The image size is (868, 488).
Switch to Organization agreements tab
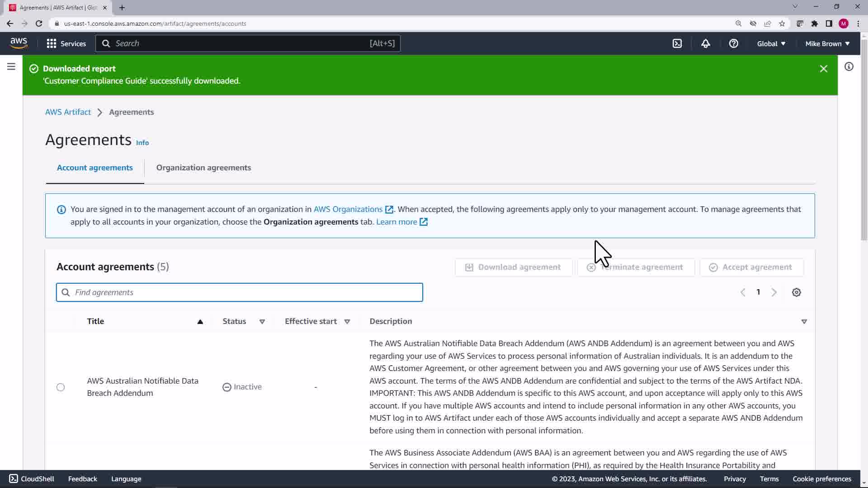[x=203, y=168]
